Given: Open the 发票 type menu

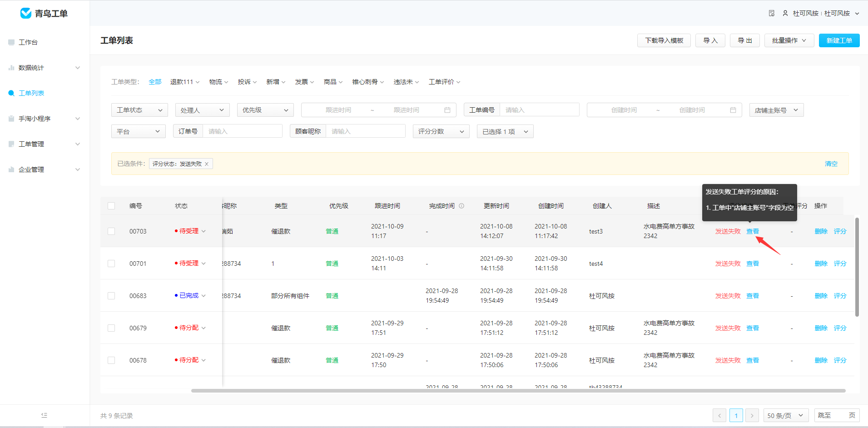Looking at the screenshot, I should [x=304, y=82].
